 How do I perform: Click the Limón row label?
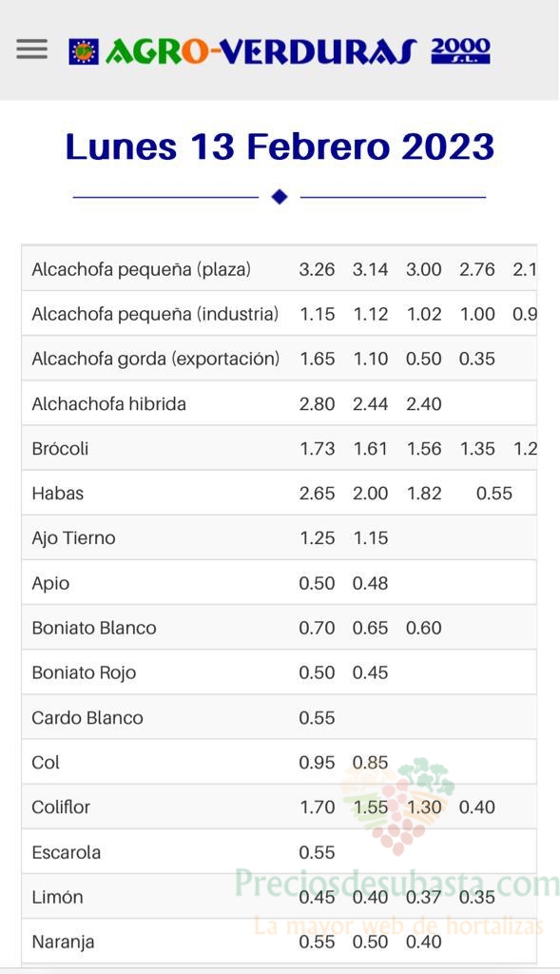tap(57, 897)
